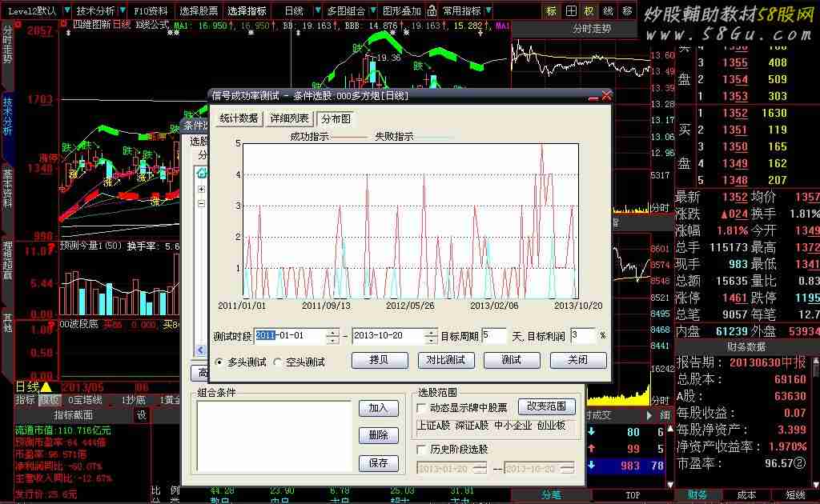Open the 成本 tab at bottom right
820x504 pixels.
click(746, 495)
